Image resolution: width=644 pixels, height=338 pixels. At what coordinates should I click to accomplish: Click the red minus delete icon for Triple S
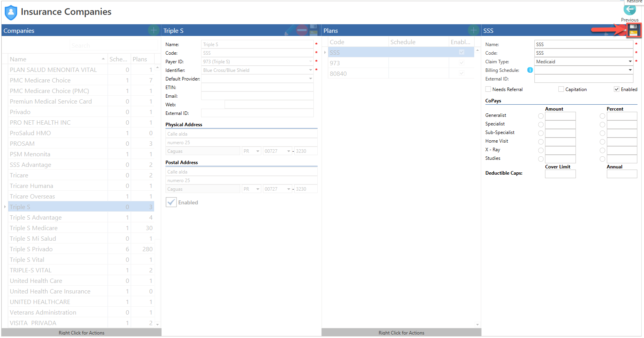[x=302, y=30]
